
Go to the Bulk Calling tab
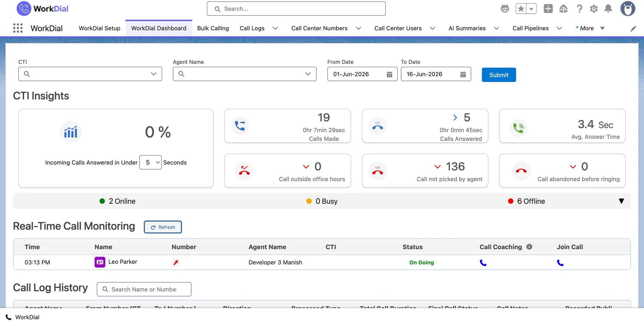pyautogui.click(x=213, y=28)
